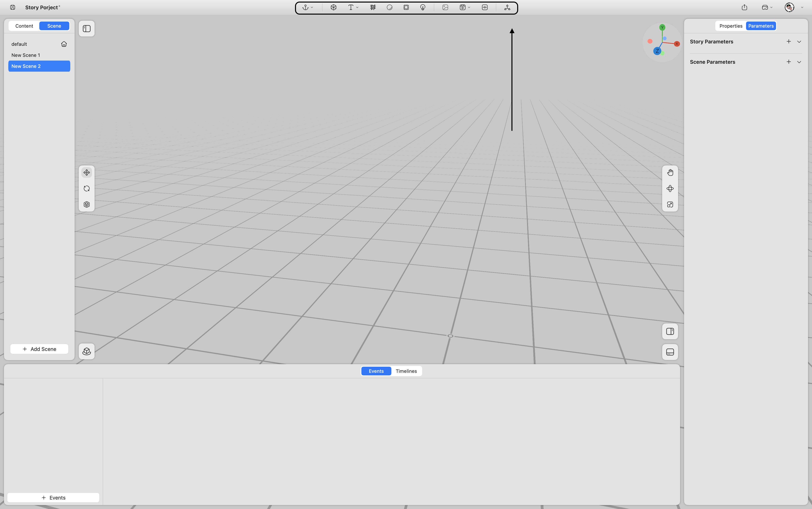Switch to the Timelines tab
This screenshot has width=812, height=509.
tap(406, 371)
